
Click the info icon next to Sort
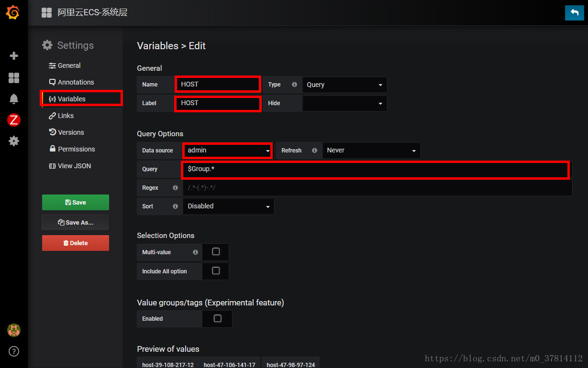click(x=175, y=206)
